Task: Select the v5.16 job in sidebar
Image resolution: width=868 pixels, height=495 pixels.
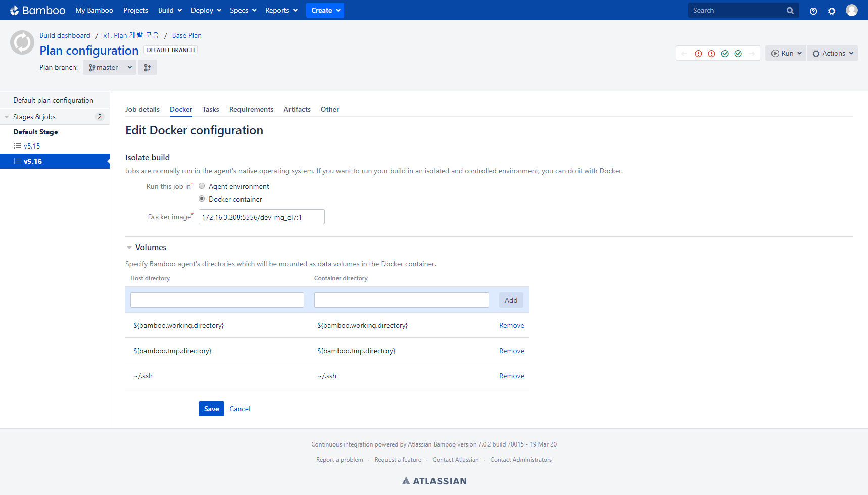Action: coord(55,161)
